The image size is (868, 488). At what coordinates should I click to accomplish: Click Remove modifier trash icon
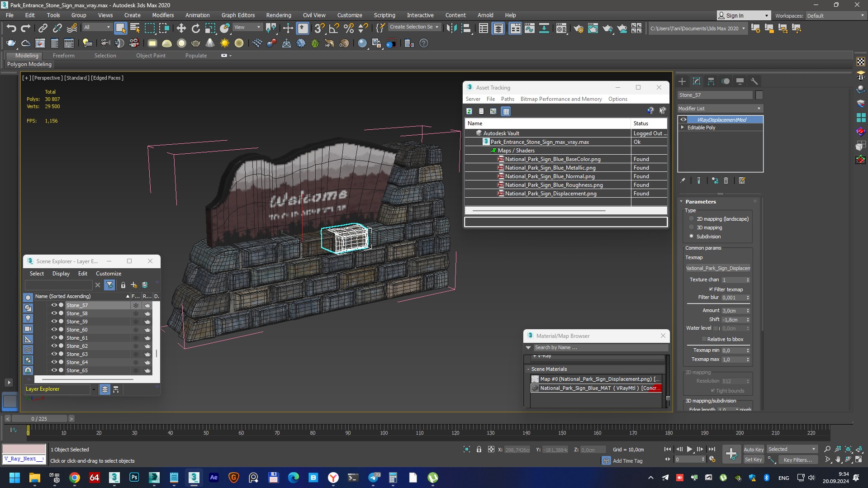(x=726, y=180)
